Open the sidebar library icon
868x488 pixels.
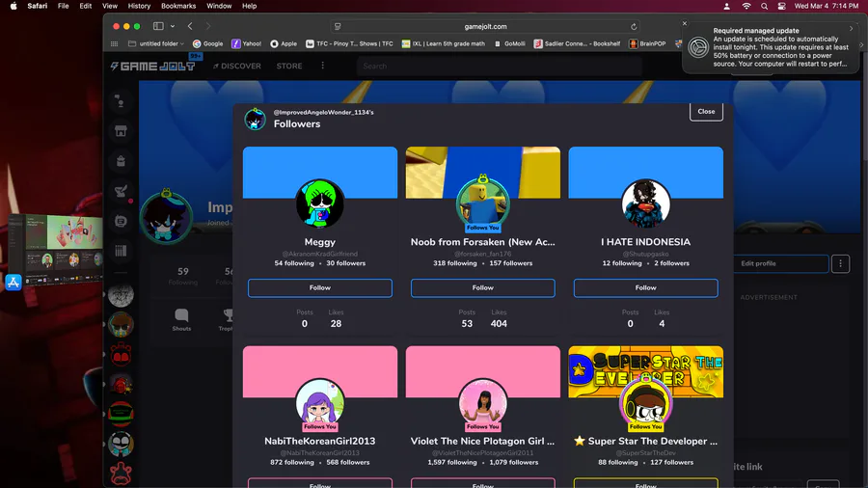pos(121,251)
